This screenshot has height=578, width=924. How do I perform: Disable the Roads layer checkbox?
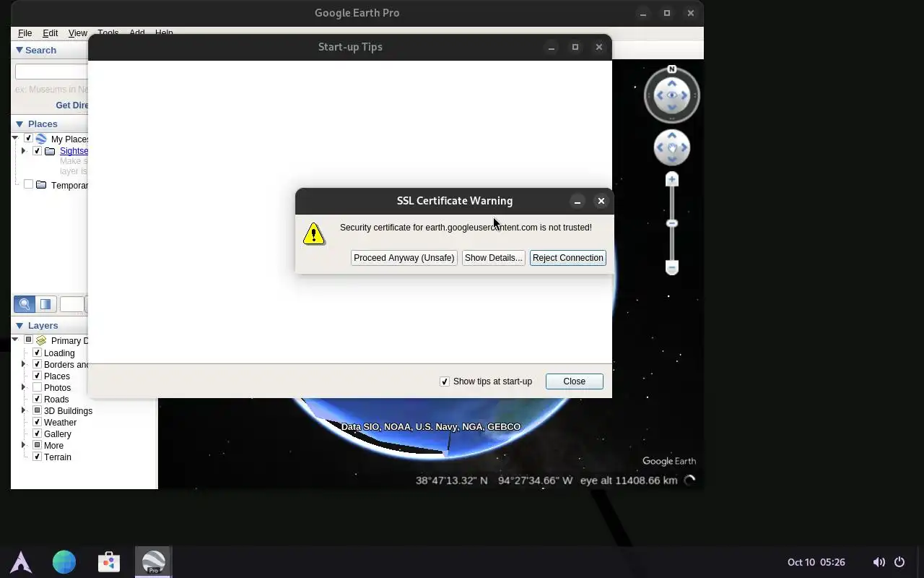[x=37, y=400]
